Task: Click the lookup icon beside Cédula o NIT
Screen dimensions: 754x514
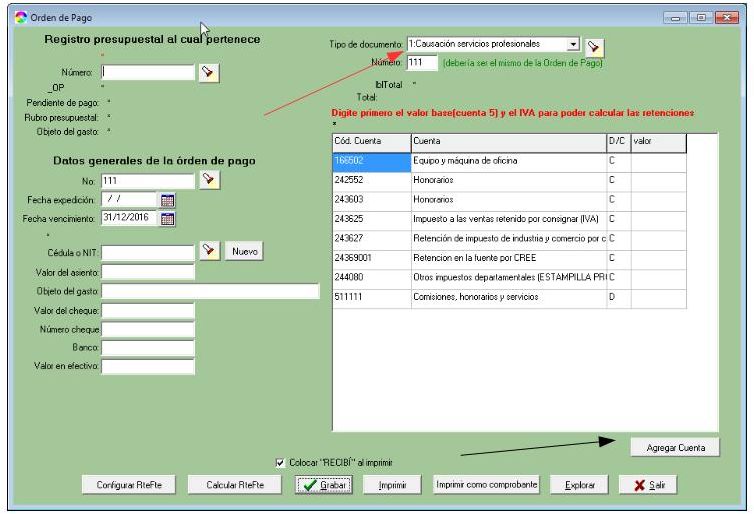Action: [209, 251]
